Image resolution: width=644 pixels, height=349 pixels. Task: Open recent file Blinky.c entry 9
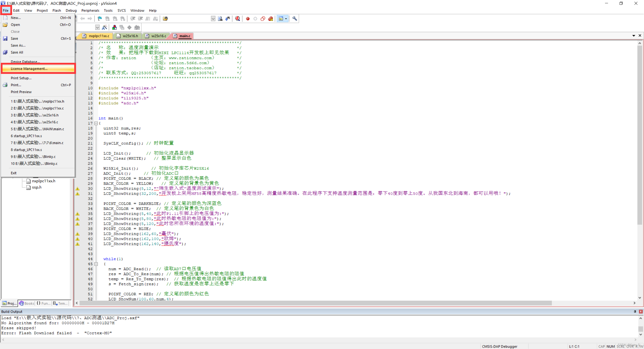(33, 157)
